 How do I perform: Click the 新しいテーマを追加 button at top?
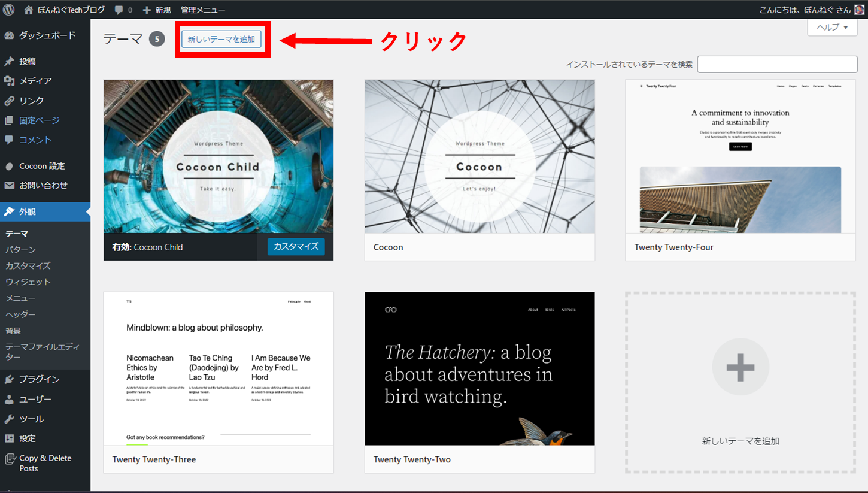coord(221,39)
